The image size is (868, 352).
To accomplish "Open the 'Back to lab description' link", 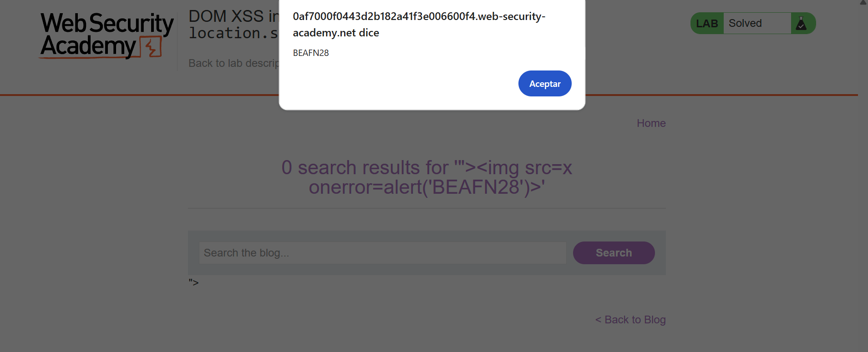I will (x=233, y=63).
